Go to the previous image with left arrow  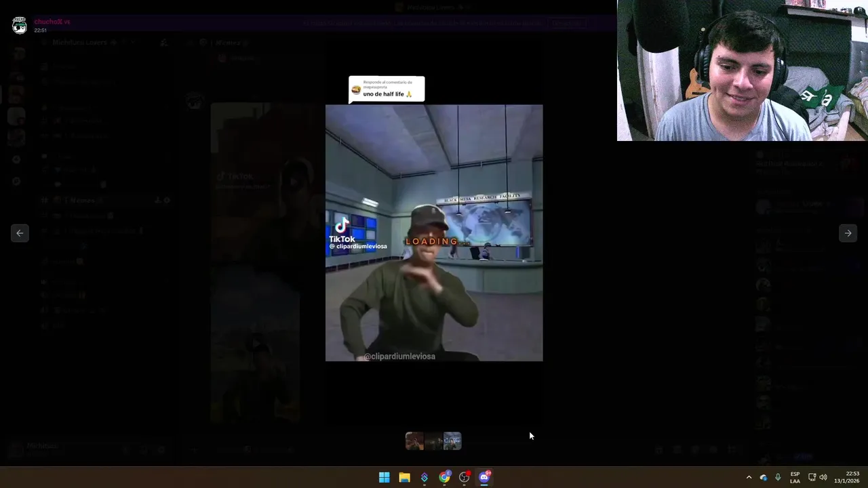(20, 233)
